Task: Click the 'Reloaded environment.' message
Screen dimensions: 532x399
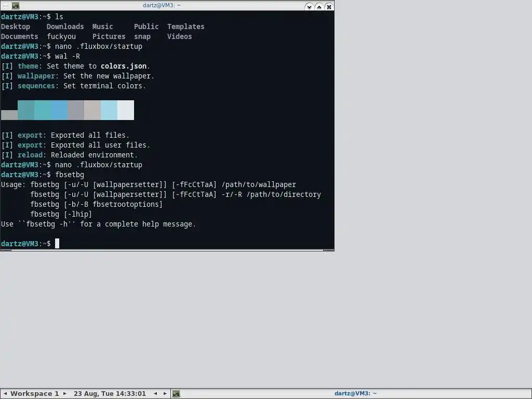Action: pos(94,155)
